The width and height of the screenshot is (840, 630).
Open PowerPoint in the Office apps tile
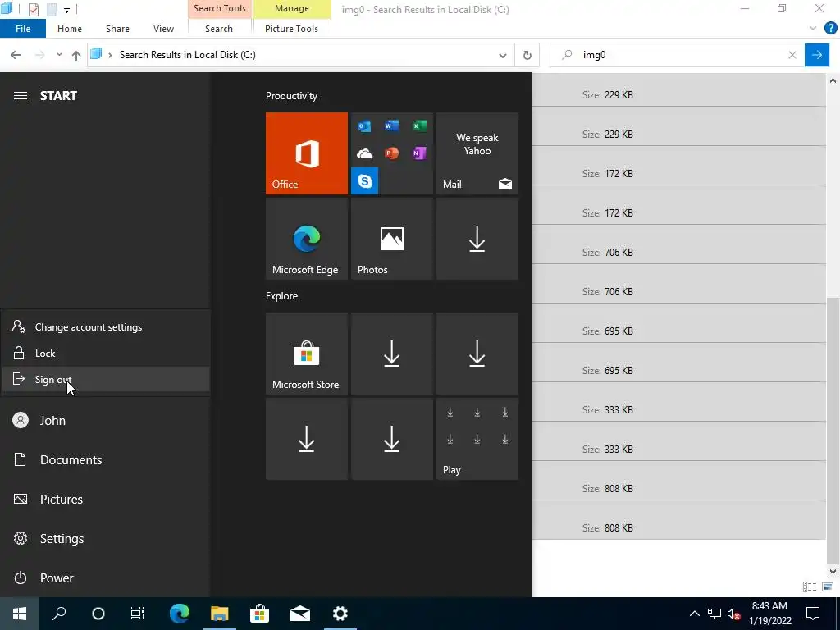pos(391,153)
